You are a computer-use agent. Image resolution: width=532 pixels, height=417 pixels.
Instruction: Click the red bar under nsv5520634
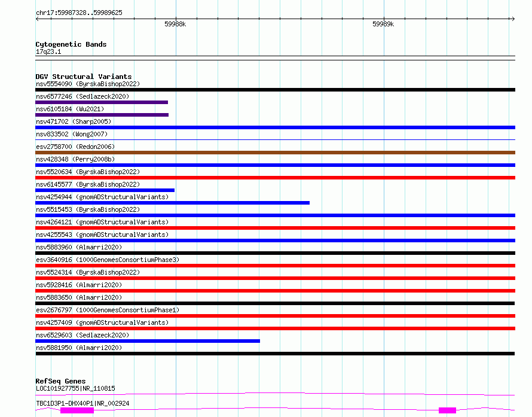click(x=275, y=178)
